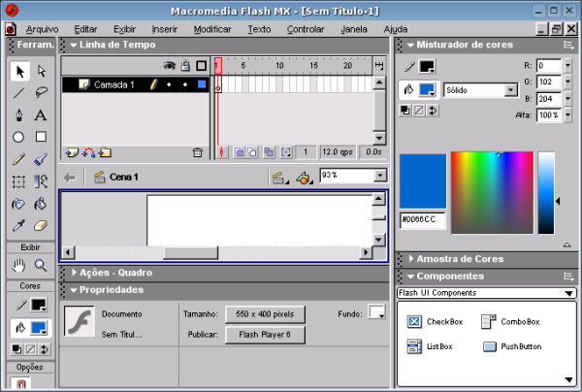Add a motion guide layer
Viewport: 582px width, 392px height.
pos(88,152)
